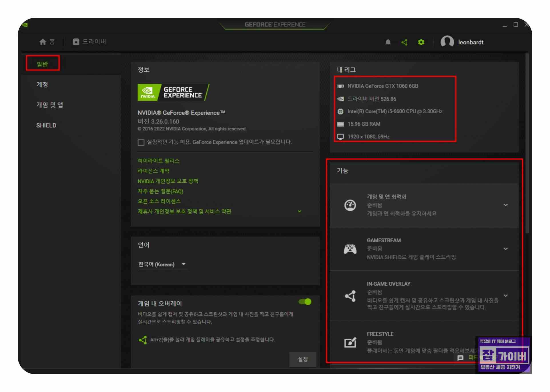Click the green settings gear icon

click(x=421, y=42)
